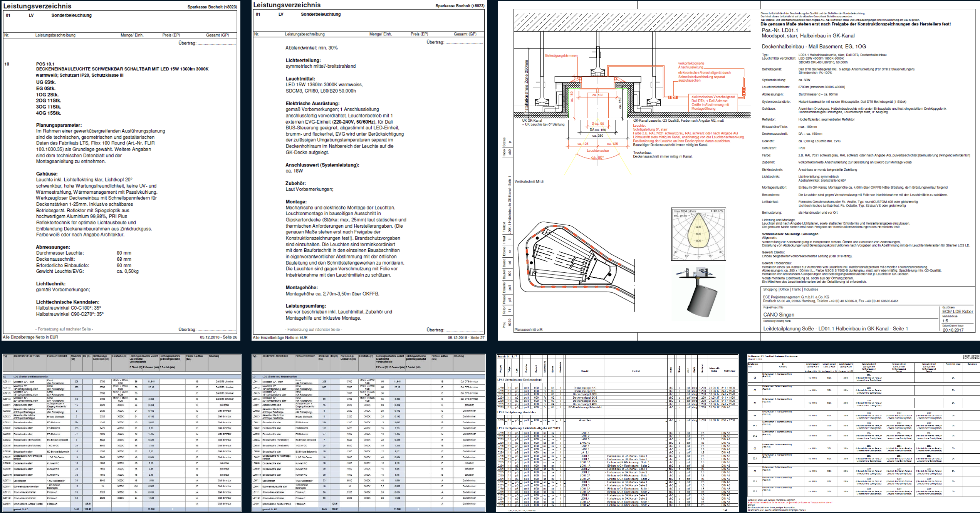
Task: Click the 'Deckenspiegel-UG' row in plan list
Action: tap(585, 388)
